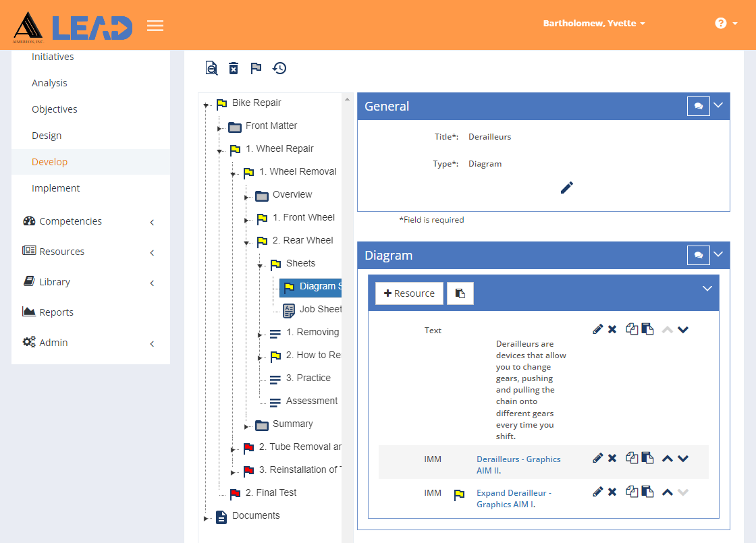Collapse the resource list chevron

tap(707, 289)
